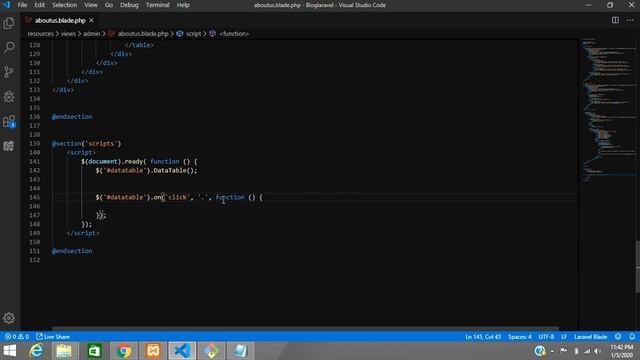Open the Help menu

[183, 5]
